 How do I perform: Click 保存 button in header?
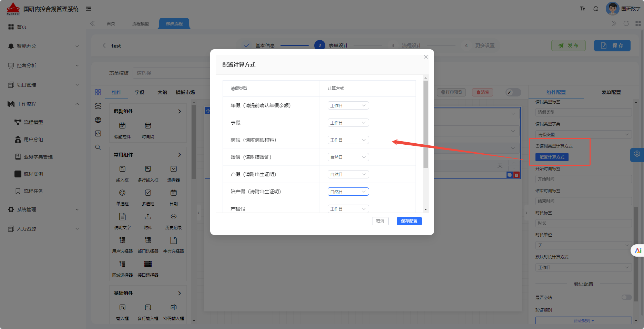[612, 45]
